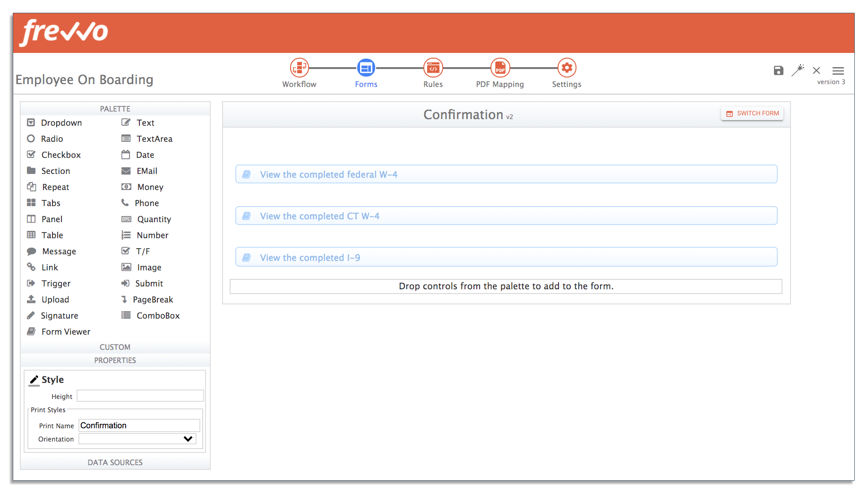Select the Image palette control
The image size is (868, 494).
coord(141,268)
